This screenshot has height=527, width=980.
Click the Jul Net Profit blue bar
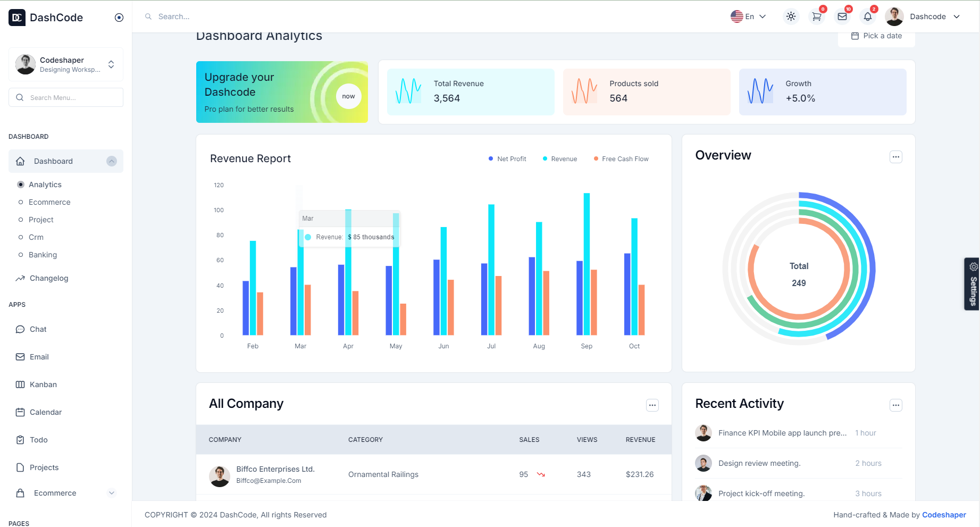[x=484, y=299]
